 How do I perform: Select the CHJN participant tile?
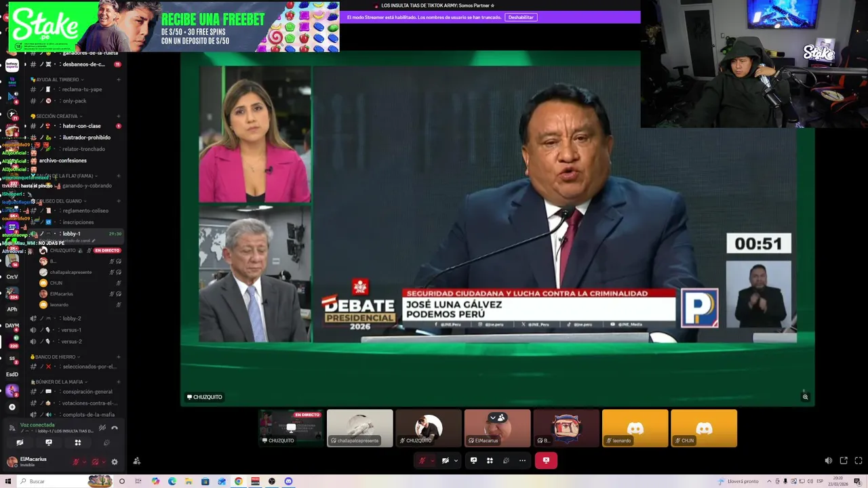click(x=704, y=428)
